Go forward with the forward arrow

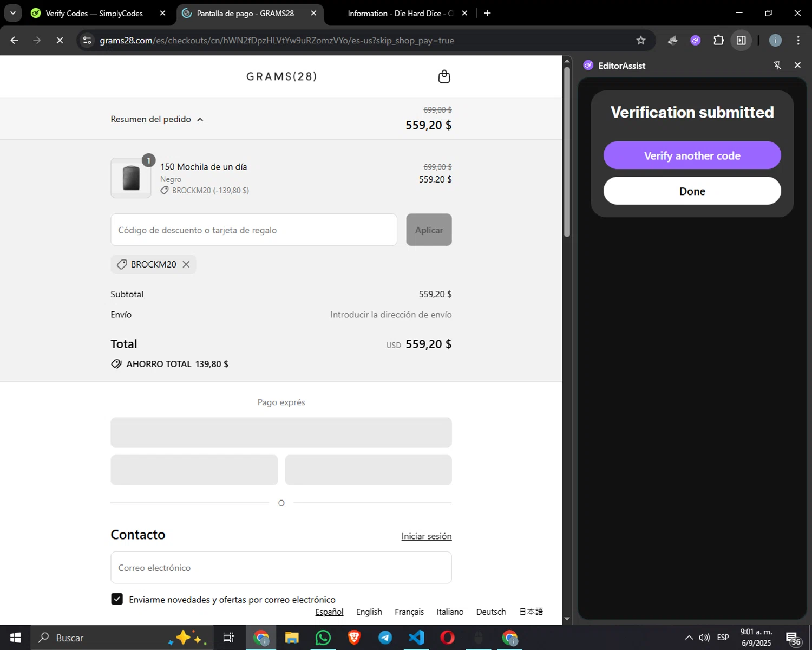click(37, 40)
